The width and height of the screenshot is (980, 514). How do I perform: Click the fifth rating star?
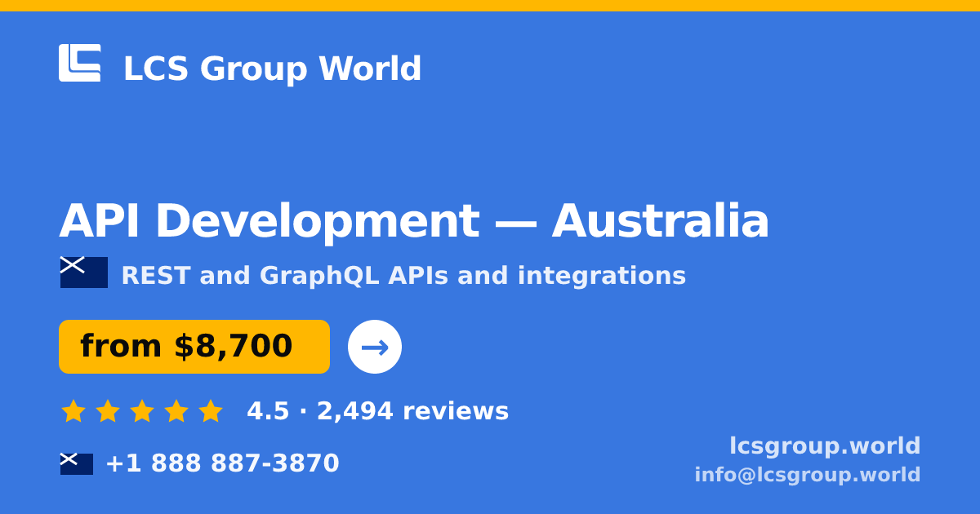[211, 411]
